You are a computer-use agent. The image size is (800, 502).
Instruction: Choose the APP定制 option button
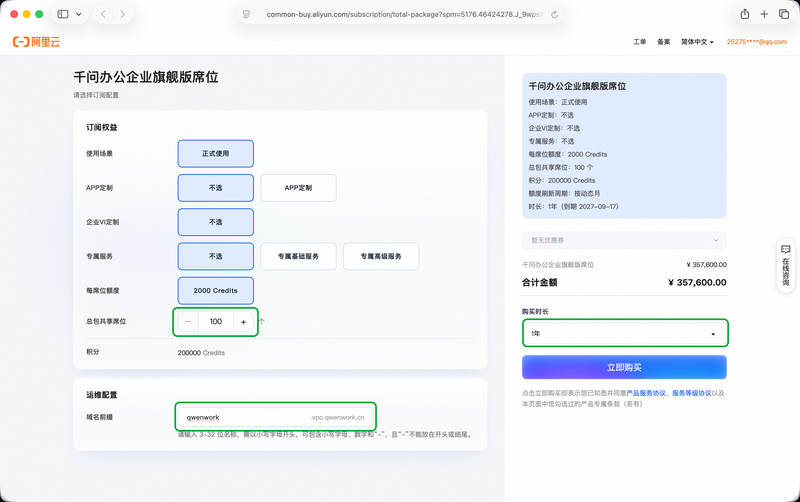[x=298, y=188]
